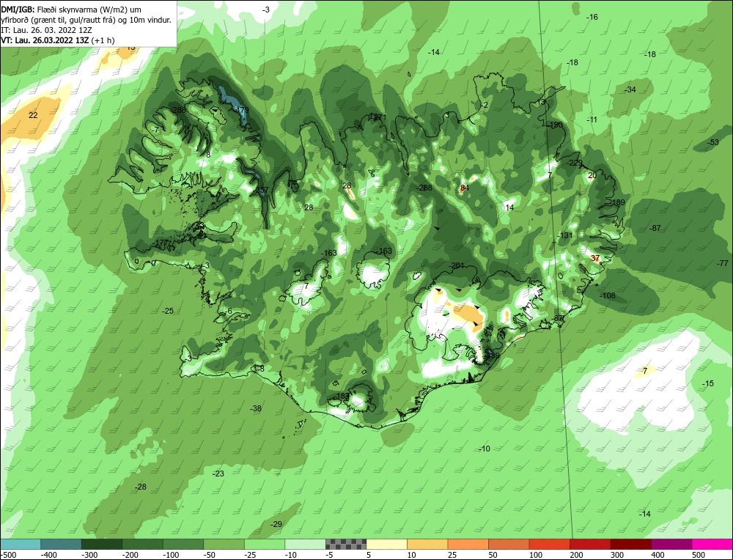733x560 pixels.
Task: Click the '-11' value off the northeast coast
Action: [592, 119]
